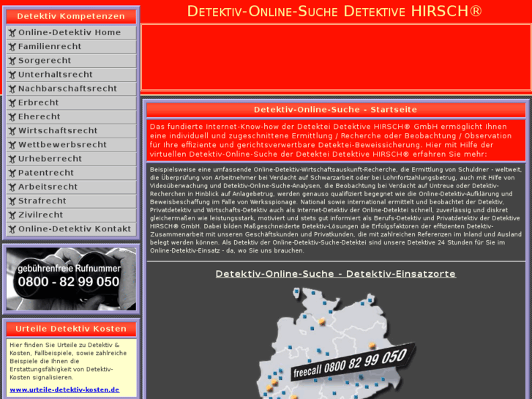Click the deer icon beside Eherecht
This screenshot has width=532, height=399.
point(12,117)
